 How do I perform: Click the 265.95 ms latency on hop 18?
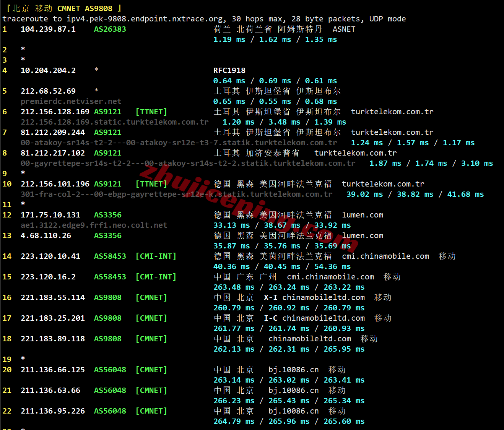(344, 349)
